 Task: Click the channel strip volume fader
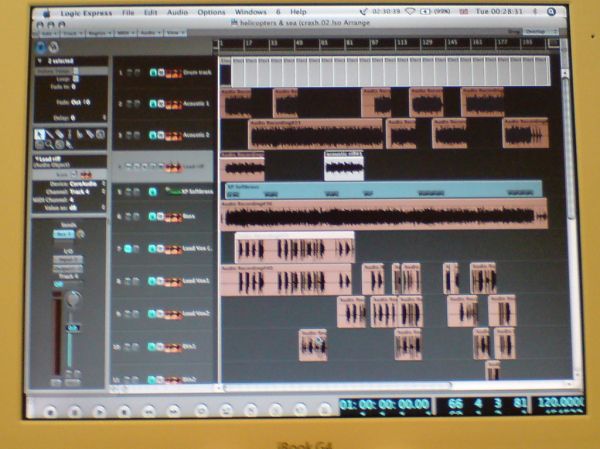(72, 327)
